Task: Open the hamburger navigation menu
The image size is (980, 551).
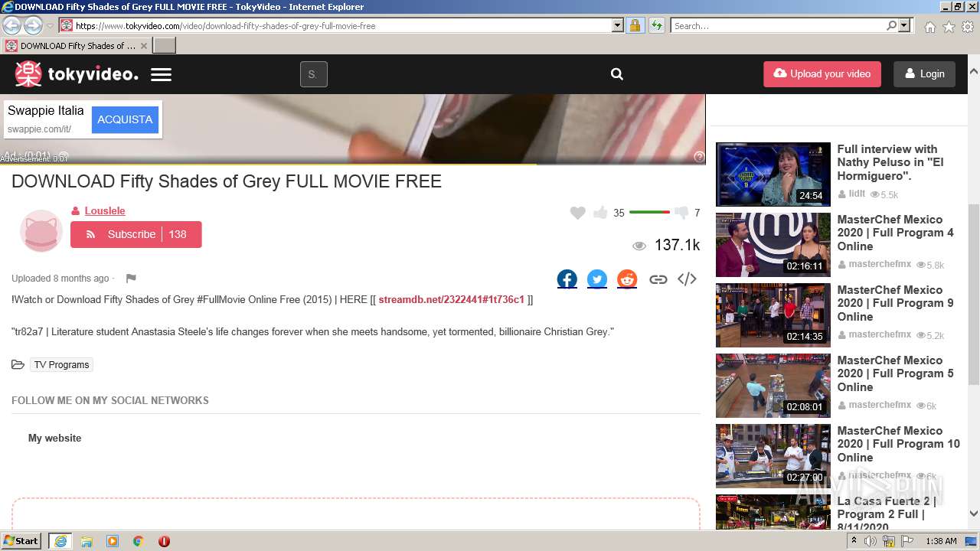Action: tap(161, 75)
